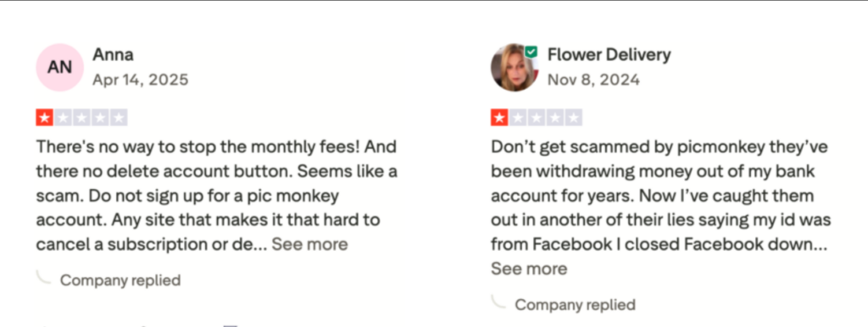Click Flower Delivery's review text about picmonkey
Viewport: 868px width, 327px height.
661,196
